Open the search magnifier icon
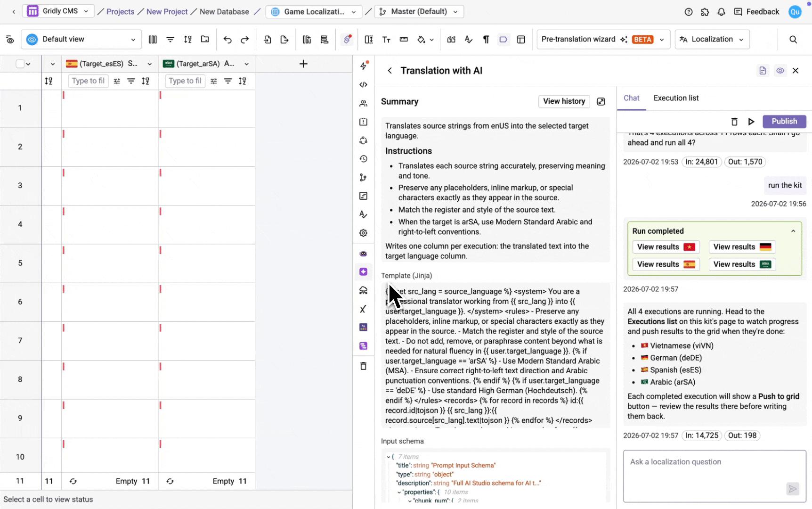812x509 pixels. [793, 40]
